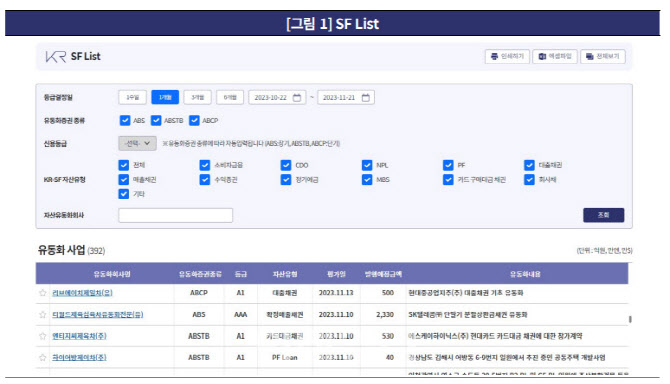670x384 pixels.
Task: Open calendar icon for end date 2023-11-21
Action: [366, 97]
